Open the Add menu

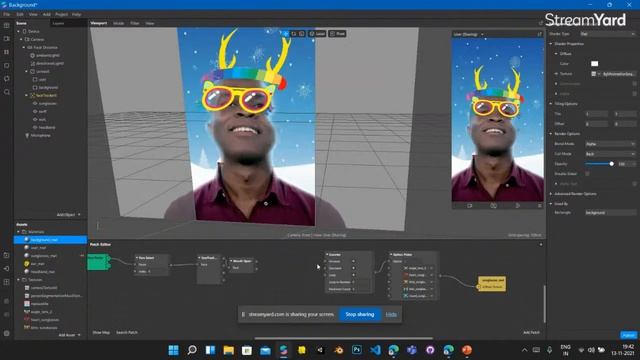click(x=47, y=14)
